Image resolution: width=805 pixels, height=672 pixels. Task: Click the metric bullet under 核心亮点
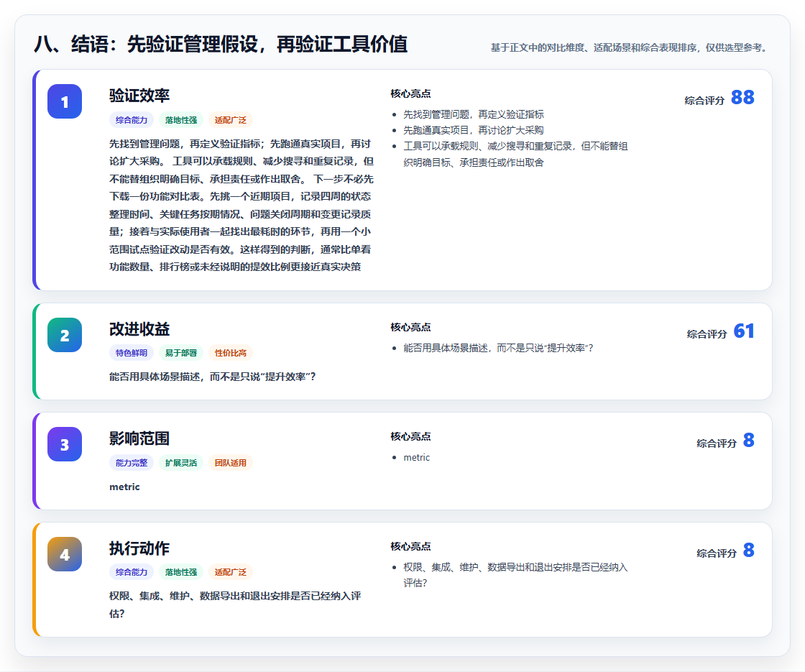point(416,457)
